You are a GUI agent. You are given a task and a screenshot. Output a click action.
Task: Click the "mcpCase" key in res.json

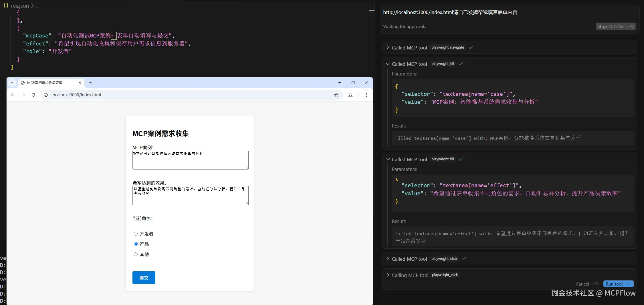pyautogui.click(x=37, y=36)
